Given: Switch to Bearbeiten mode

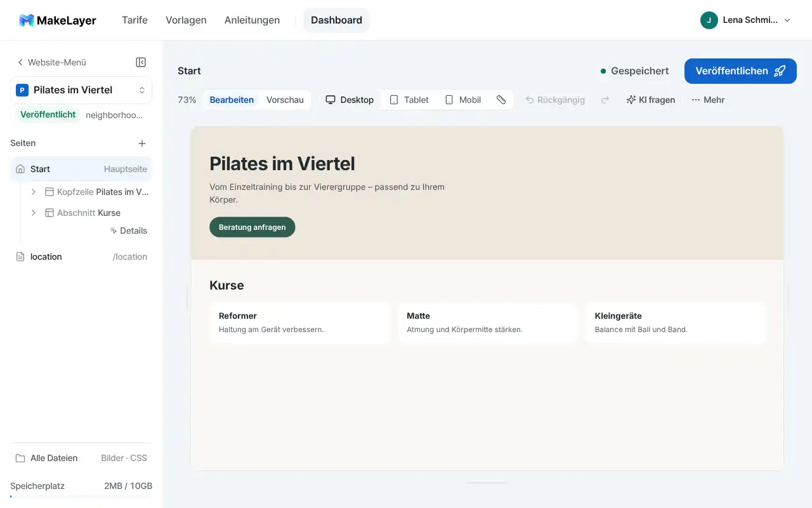Looking at the screenshot, I should click(x=232, y=100).
